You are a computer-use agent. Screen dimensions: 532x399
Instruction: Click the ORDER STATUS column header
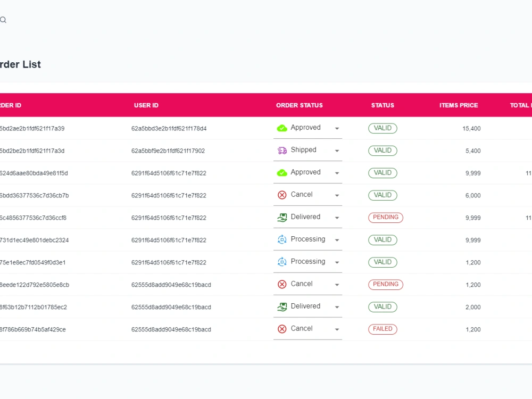[299, 105]
